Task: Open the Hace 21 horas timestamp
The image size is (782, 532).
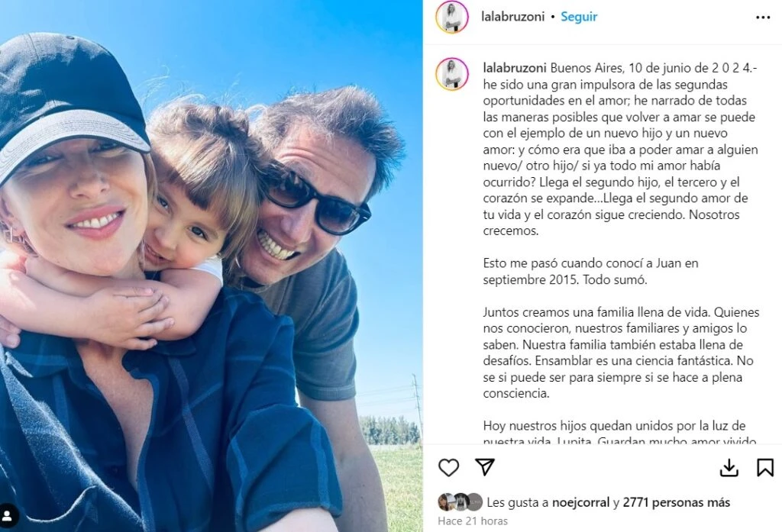Action: tap(473, 521)
